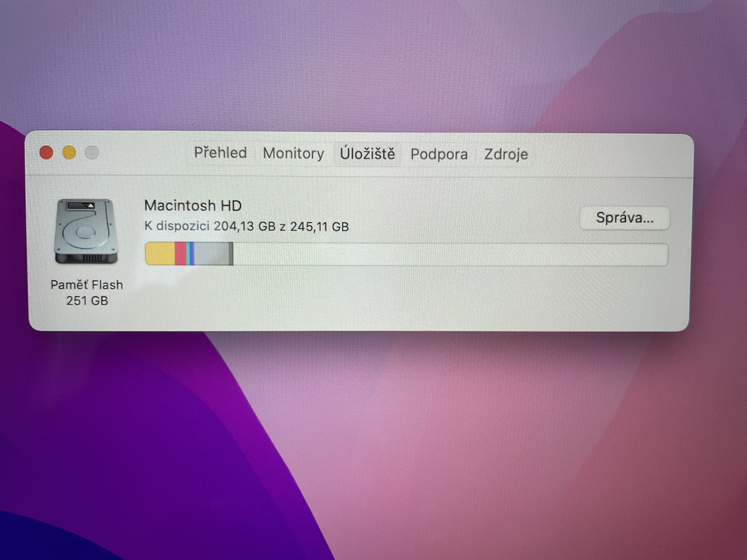Click the Macintosh HD volume name

coord(193,206)
